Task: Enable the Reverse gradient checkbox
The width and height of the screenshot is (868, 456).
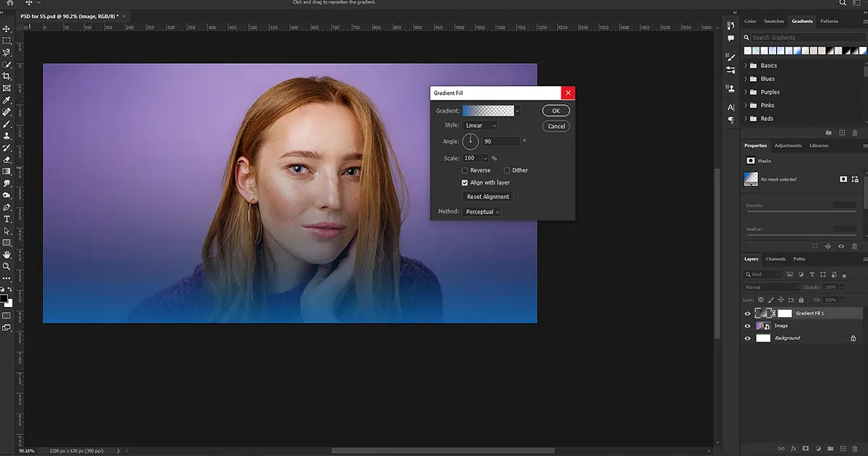Action: pyautogui.click(x=465, y=170)
